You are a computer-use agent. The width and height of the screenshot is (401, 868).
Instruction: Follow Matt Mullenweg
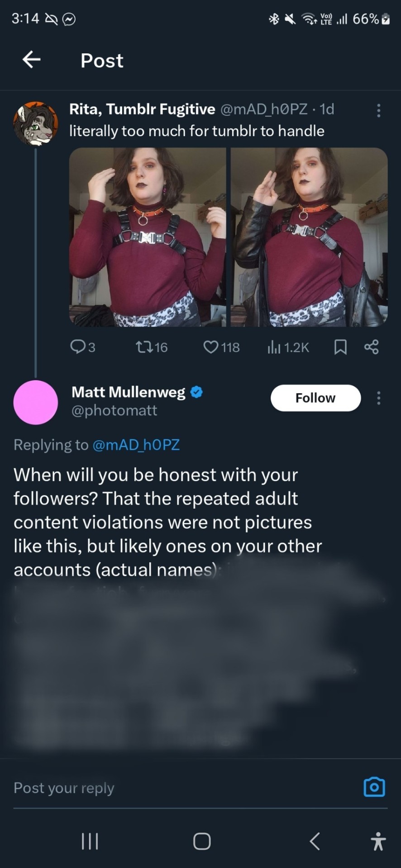point(315,398)
